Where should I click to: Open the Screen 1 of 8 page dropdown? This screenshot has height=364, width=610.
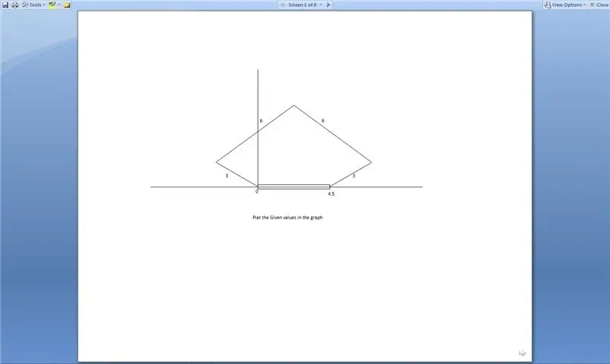point(305,5)
